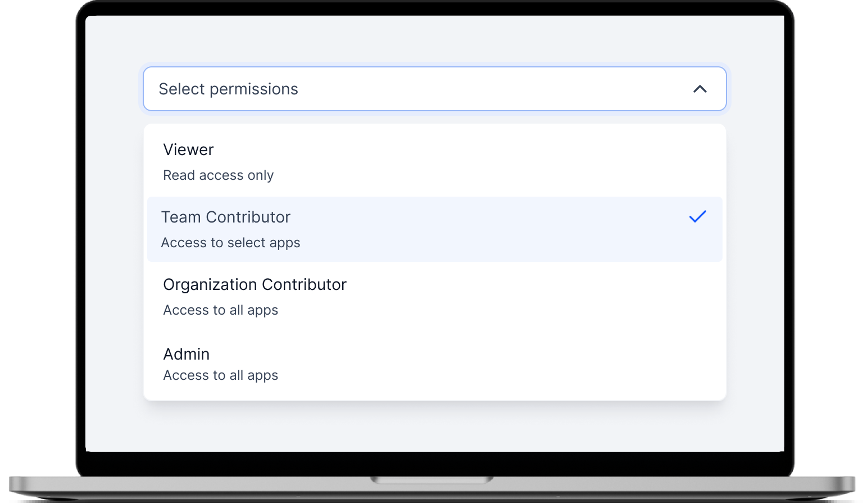Image resolution: width=863 pixels, height=504 pixels.
Task: Click the "Select permissions" placeholder text
Action: [228, 89]
